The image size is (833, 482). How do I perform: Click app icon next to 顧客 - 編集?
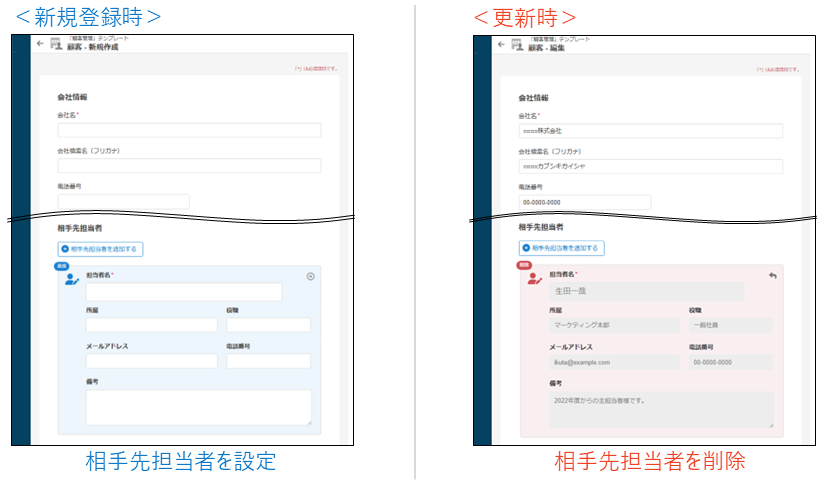(517, 44)
